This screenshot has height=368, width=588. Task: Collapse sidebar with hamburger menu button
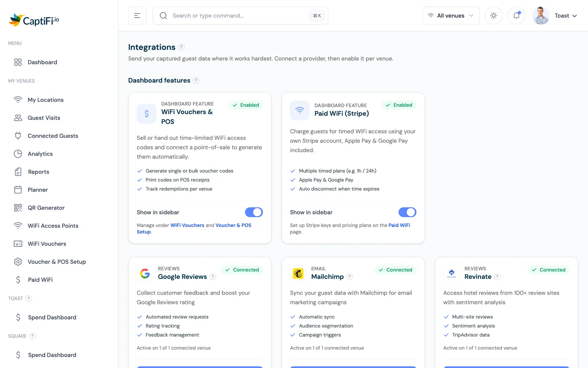137,15
